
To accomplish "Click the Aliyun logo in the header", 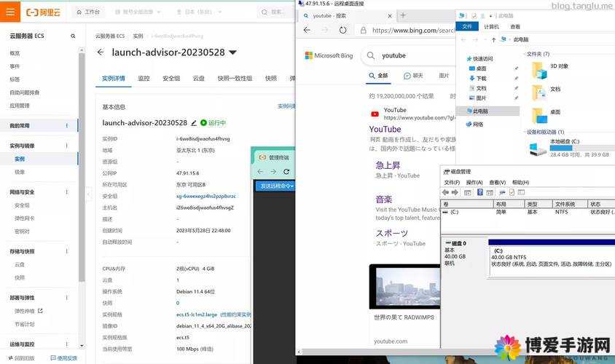I will pyautogui.click(x=43, y=12).
